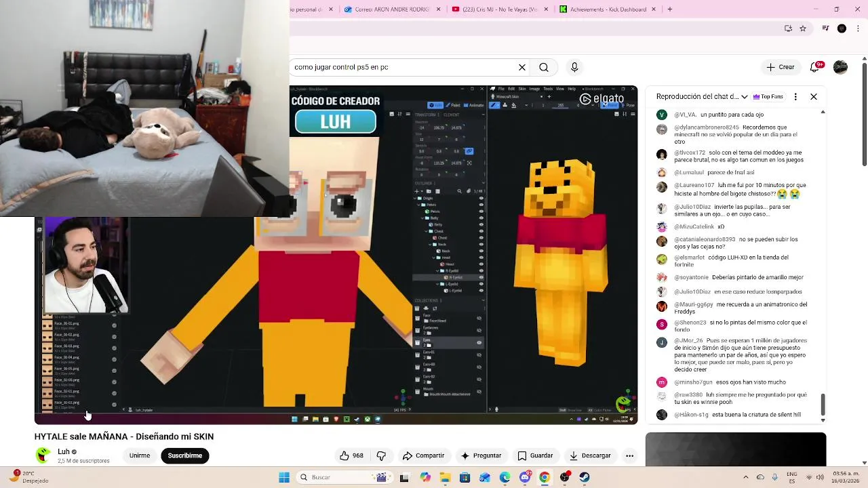Open Chrome media controls icon
The image size is (868, 488).
point(825,28)
